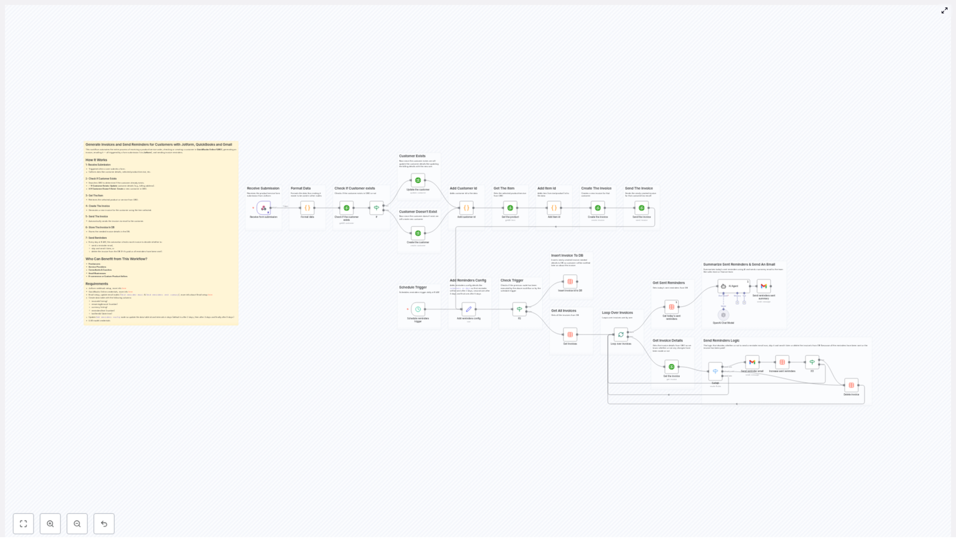The width and height of the screenshot is (956, 560).
Task: Click the OpenAI Chat Model icon
Action: click(723, 315)
